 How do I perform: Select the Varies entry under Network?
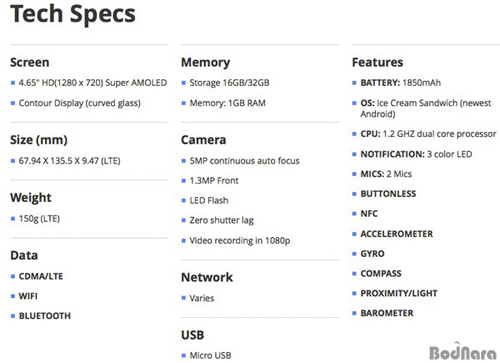202,298
